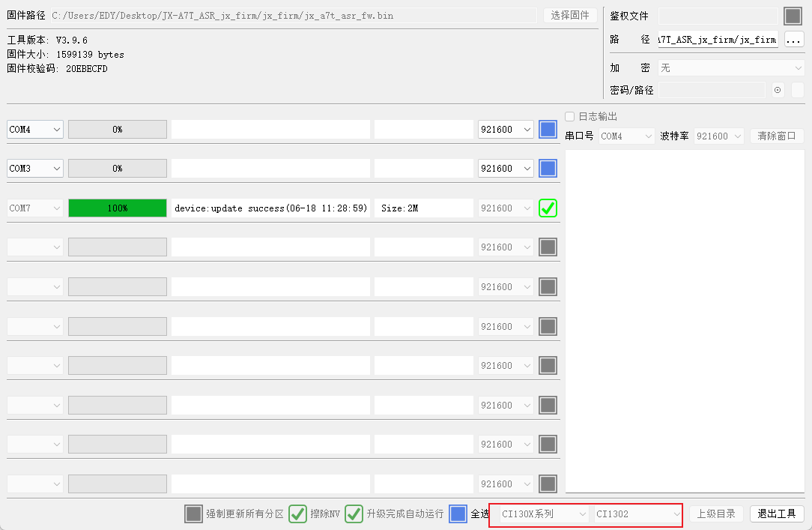Toggle the 全选 select-all checkbox

[x=458, y=514]
